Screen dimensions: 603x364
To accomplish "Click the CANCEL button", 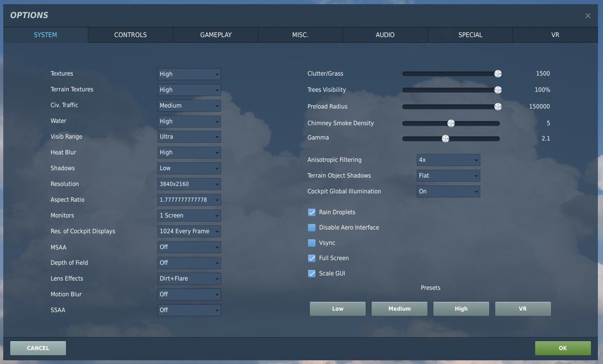I will (x=38, y=348).
